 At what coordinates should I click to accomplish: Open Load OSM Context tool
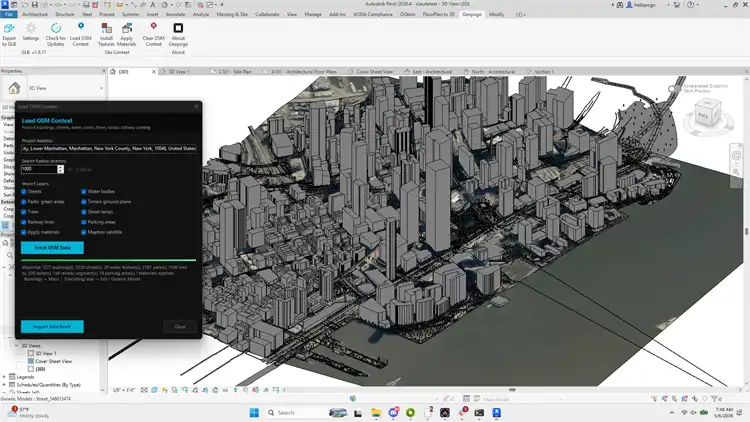point(80,34)
